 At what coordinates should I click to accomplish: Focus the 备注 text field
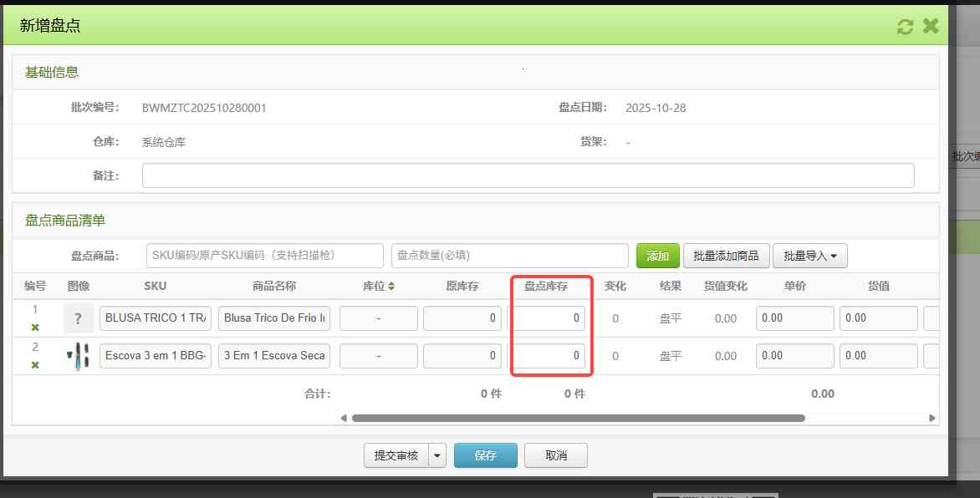(x=528, y=175)
